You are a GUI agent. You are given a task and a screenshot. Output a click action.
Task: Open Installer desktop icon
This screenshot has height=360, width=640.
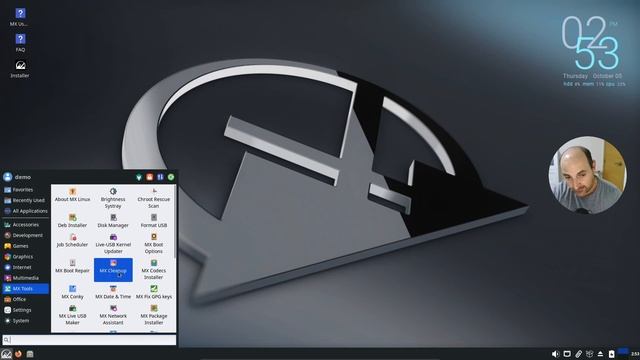click(20, 69)
